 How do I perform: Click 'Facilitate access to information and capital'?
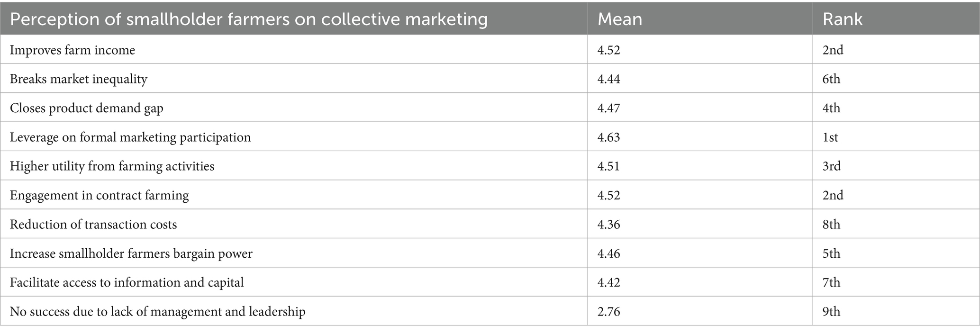[127, 282]
